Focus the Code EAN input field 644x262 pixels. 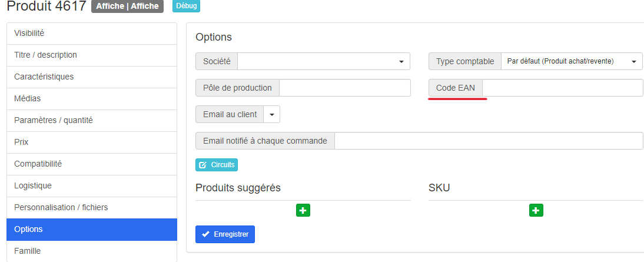click(562, 88)
